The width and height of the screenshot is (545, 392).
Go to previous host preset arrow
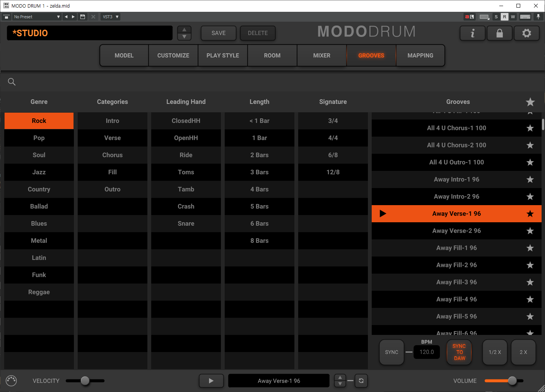tap(66, 17)
